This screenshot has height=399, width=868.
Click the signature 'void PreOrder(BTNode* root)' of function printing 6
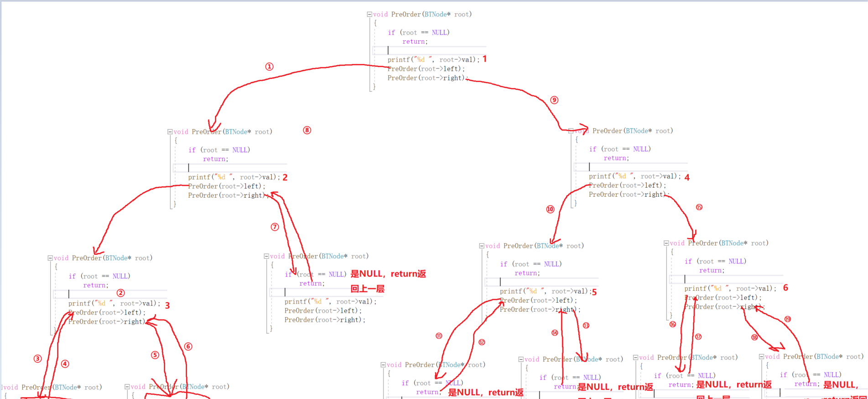[x=719, y=243]
